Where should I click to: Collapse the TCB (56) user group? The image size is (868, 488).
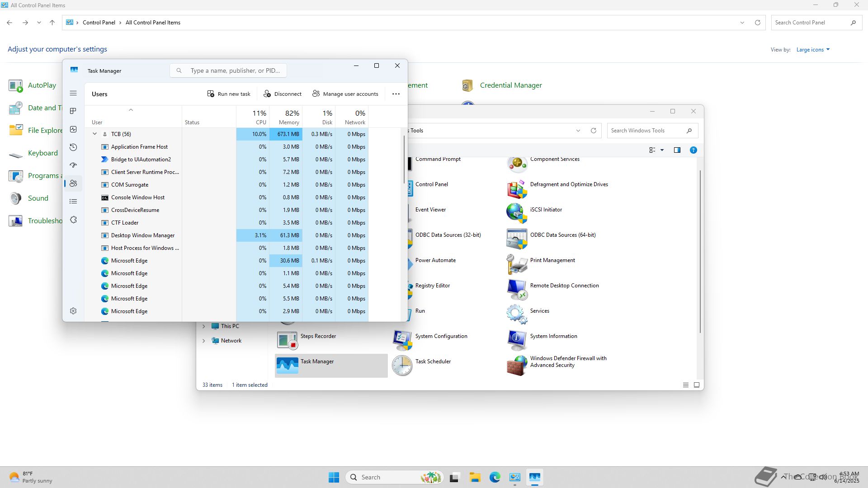tap(94, 134)
